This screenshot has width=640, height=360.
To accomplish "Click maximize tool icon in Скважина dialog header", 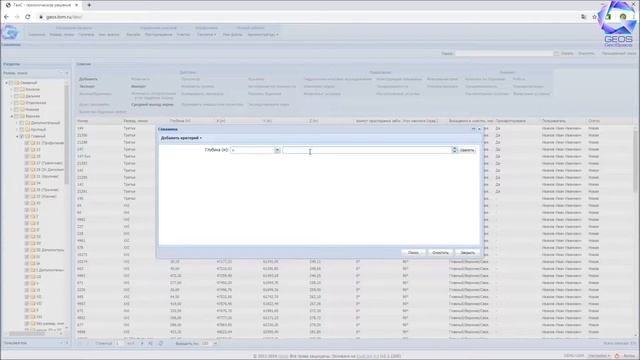I will coord(473,129).
